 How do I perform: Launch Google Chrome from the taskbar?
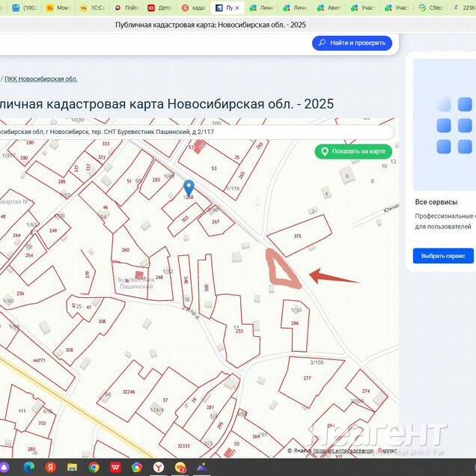94,467
